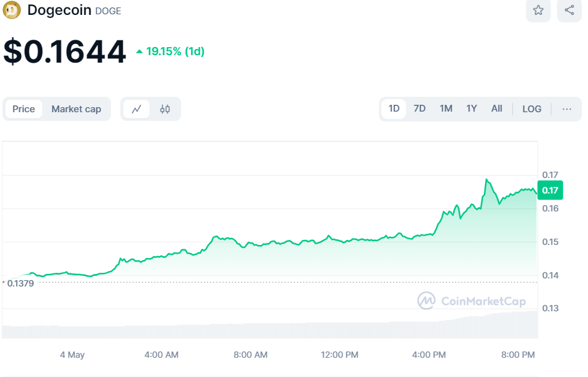Select the 1D time range tab
The image size is (588, 377).
point(394,109)
